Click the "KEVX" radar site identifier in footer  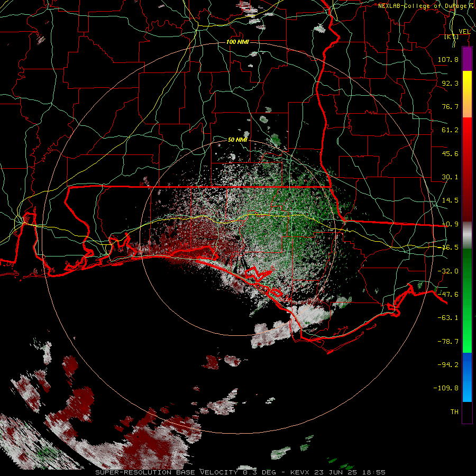click(300, 472)
